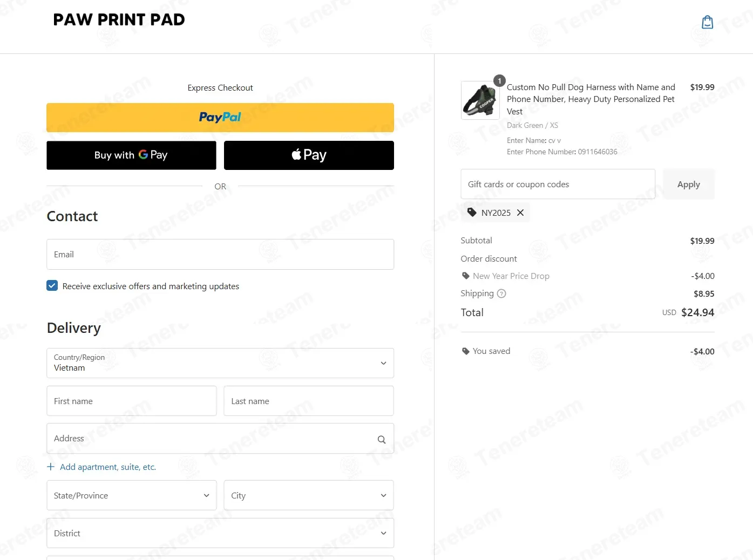Image resolution: width=753 pixels, height=560 pixels.
Task: Click the Enter Phone Number 0911646036 text
Action: 562,152
